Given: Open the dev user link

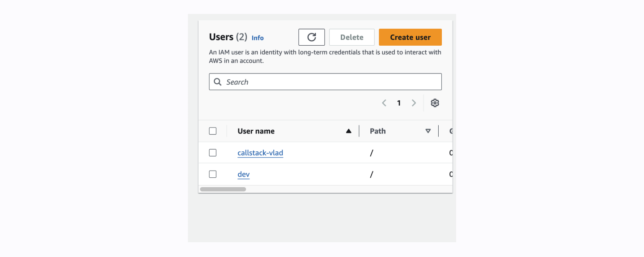Looking at the screenshot, I should 243,174.
